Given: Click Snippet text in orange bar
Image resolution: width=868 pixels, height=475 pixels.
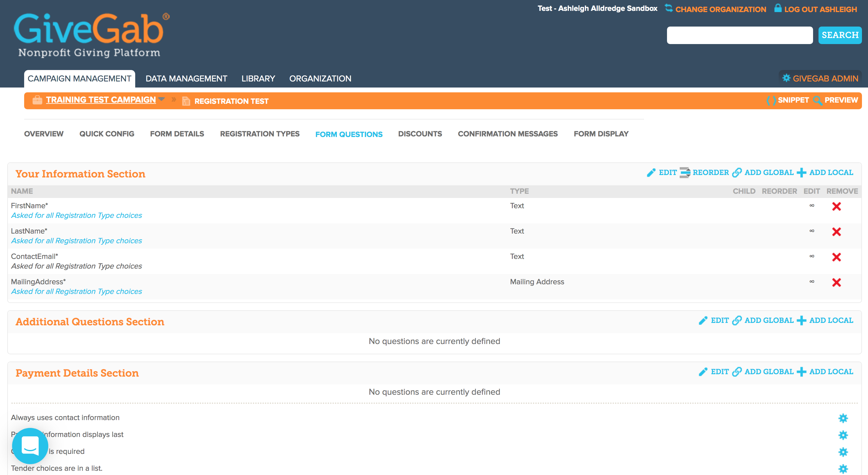Looking at the screenshot, I should coord(793,100).
